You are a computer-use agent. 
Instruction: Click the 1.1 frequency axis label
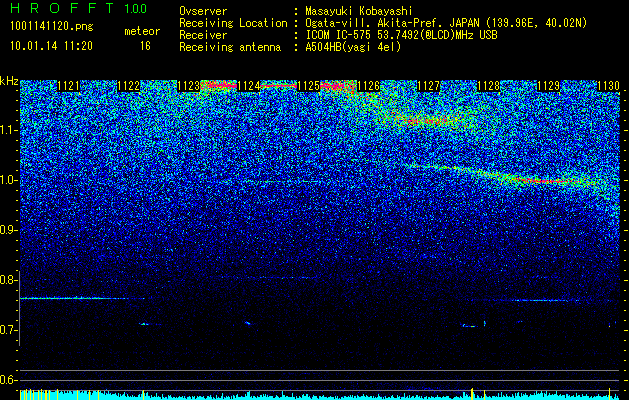click(8, 130)
